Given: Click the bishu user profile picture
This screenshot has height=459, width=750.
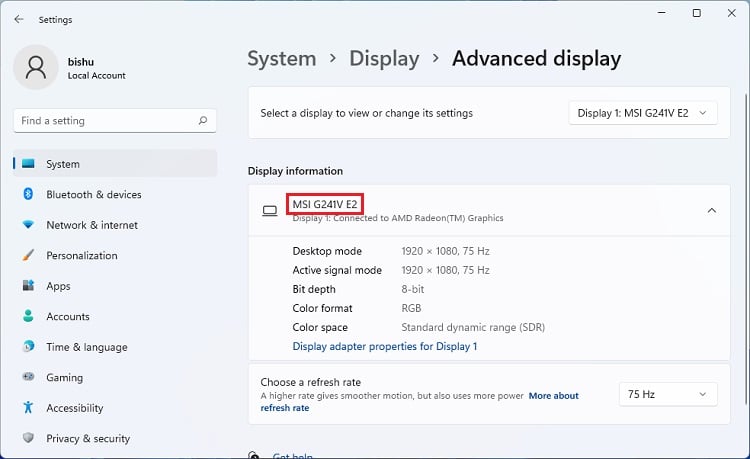Looking at the screenshot, I should [36, 67].
